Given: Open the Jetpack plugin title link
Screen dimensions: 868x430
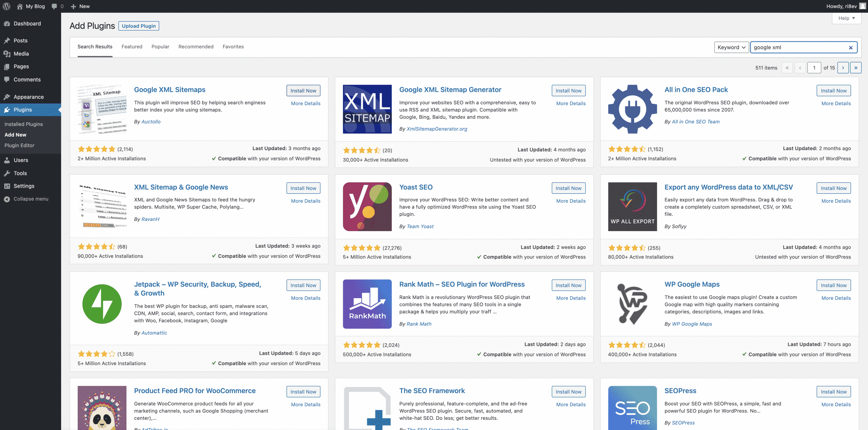Looking at the screenshot, I should (198, 289).
